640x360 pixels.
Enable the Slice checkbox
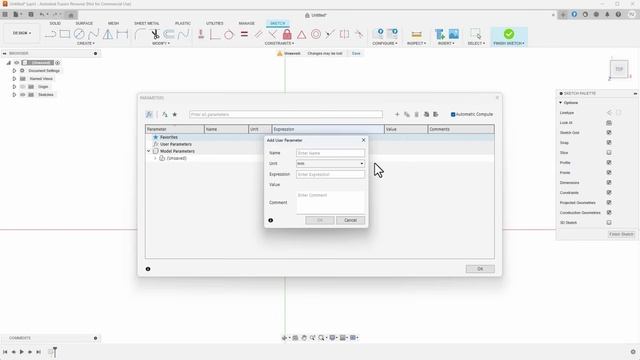click(x=609, y=153)
